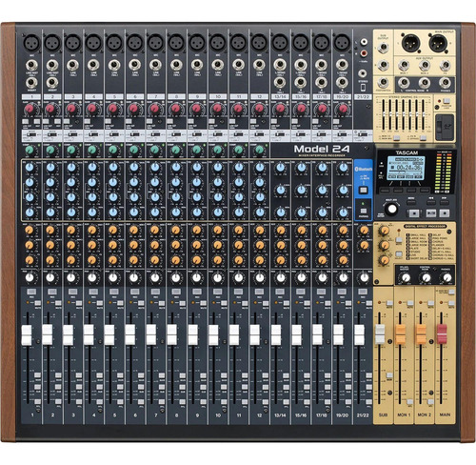This screenshot has width=476, height=465.
Task: Click channel 1 XLR mic input
Action: (x=31, y=42)
